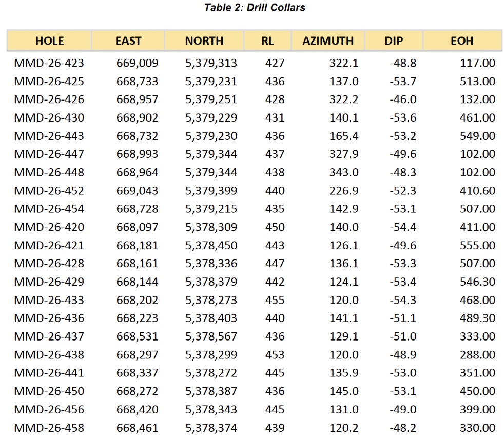The height and width of the screenshot is (440, 504).
Task: Select hole ID MMD-26-426
Action: [49, 99]
